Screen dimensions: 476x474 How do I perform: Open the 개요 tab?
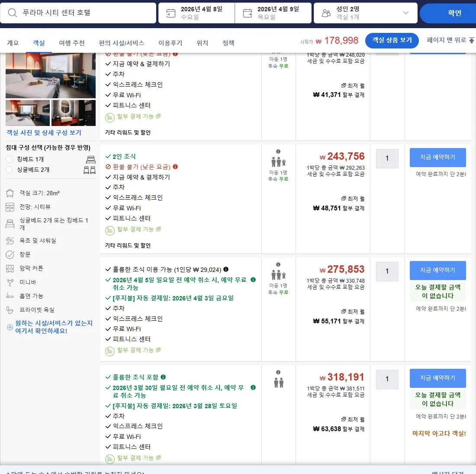coord(13,43)
